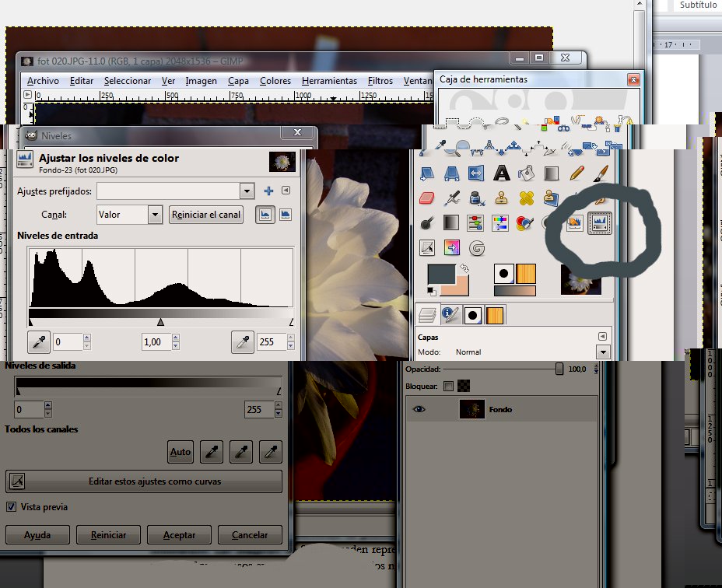The width and height of the screenshot is (722, 588).
Task: Click the gamma midpoint slider triangle
Action: pos(160,322)
